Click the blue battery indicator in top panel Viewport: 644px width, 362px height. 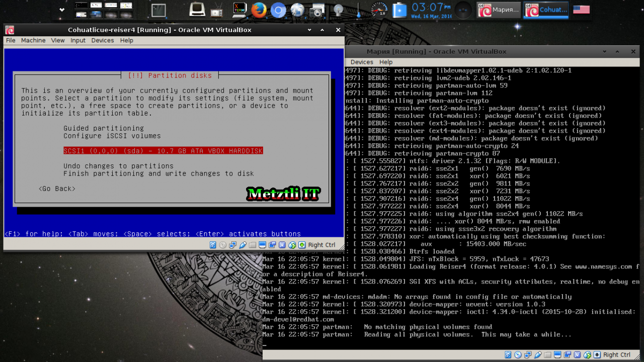pos(399,10)
